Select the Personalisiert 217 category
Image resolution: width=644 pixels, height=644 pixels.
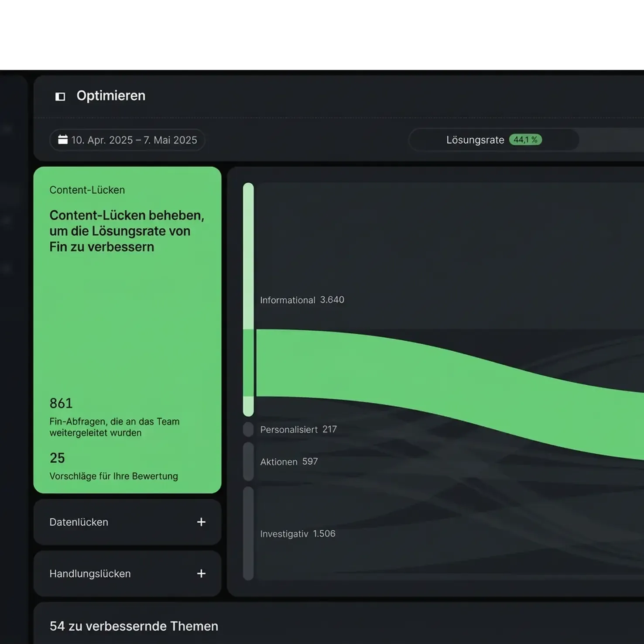click(x=298, y=429)
